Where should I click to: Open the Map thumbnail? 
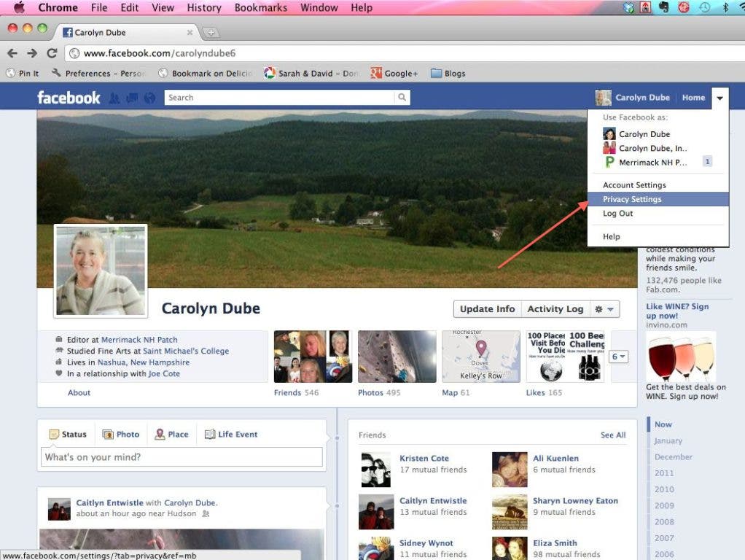(x=481, y=357)
